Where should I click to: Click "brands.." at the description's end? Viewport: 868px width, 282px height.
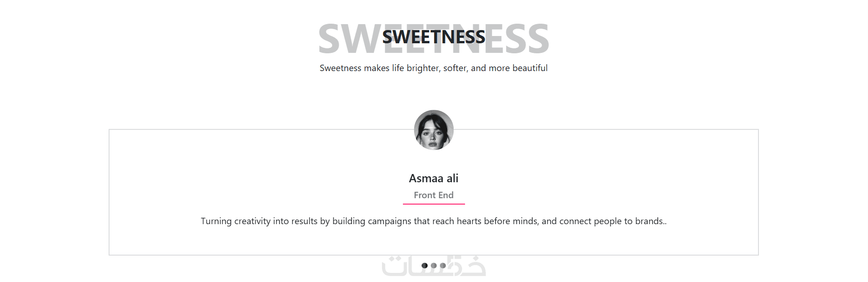pos(651,221)
